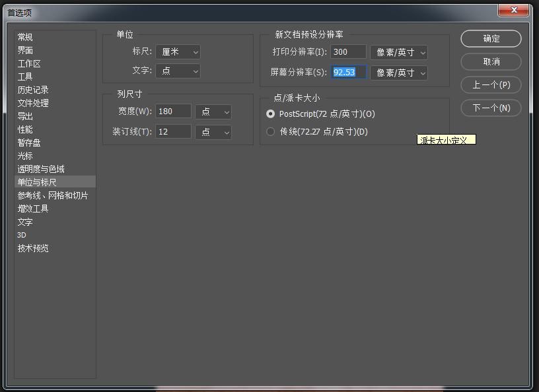Open the 打印分辨率 units dropdown
Viewport: 539px width, 392px height.
pos(399,51)
